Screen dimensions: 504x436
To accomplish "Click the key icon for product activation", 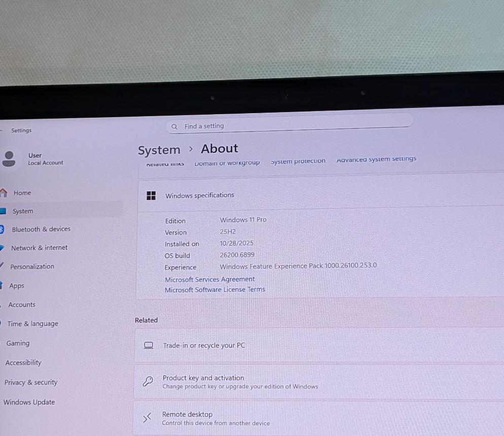I will coord(148,382).
